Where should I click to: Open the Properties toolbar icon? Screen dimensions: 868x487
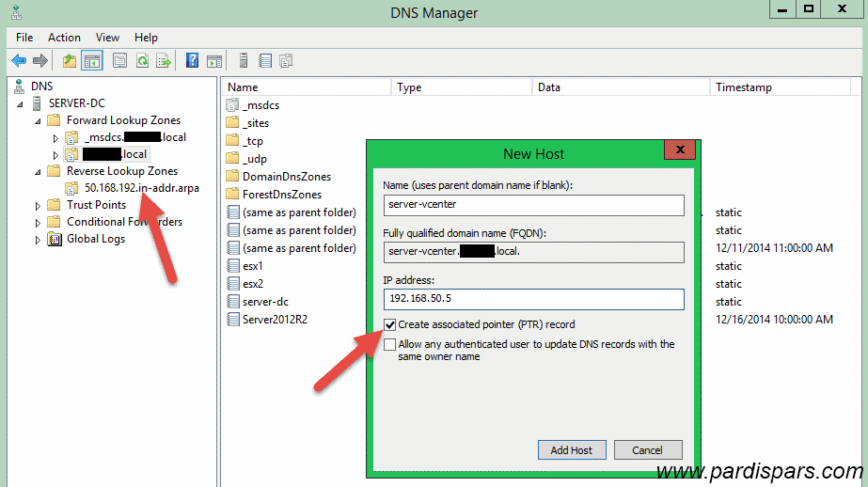tap(119, 61)
